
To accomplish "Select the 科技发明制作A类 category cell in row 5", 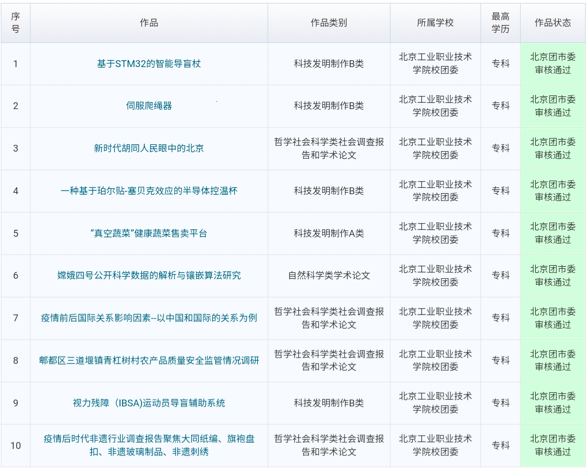I will point(329,233).
